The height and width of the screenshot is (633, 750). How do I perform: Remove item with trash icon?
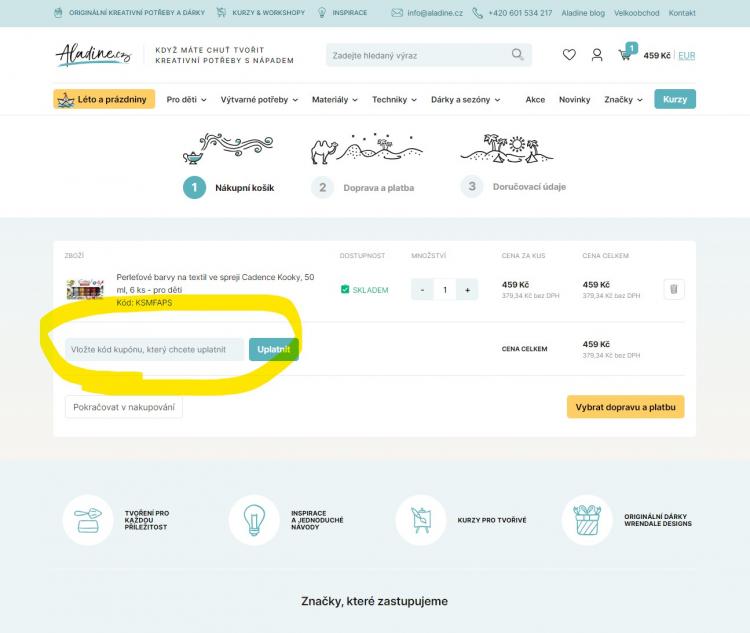tap(674, 289)
